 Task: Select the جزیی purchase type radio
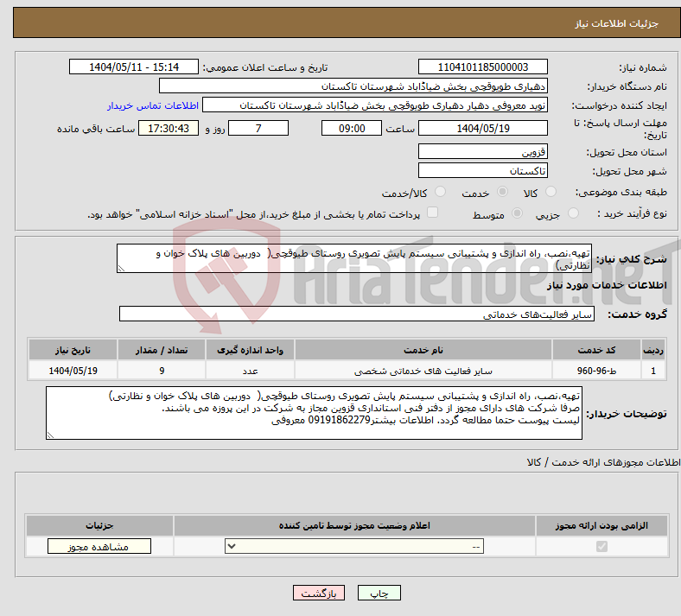[573, 213]
